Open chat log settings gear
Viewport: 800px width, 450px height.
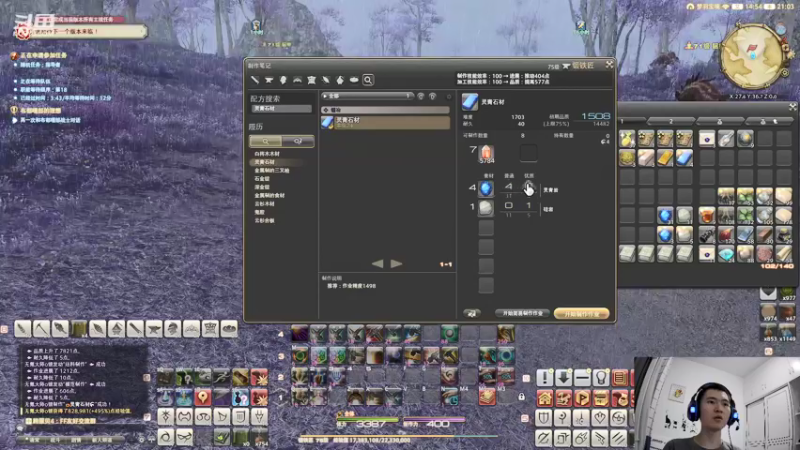(141, 439)
